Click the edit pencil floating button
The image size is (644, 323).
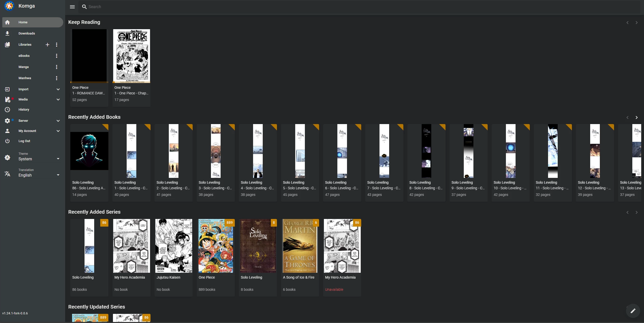coord(633,311)
